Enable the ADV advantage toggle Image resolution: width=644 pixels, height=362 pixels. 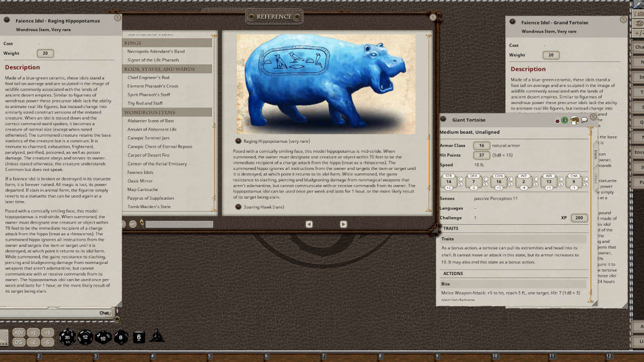[x=19, y=332]
